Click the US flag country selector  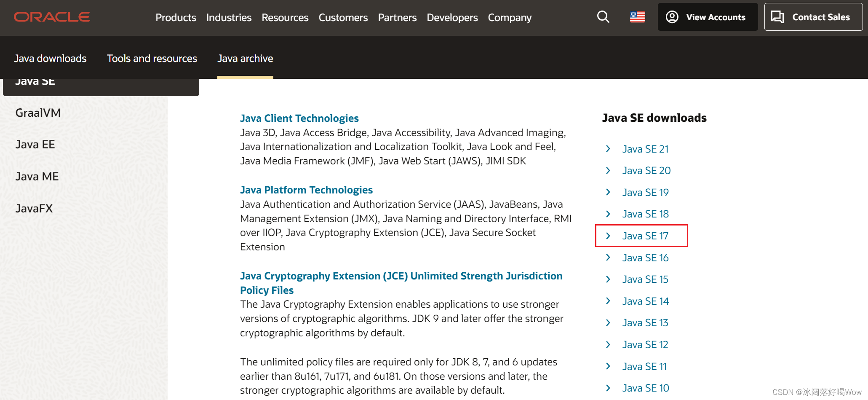tap(637, 17)
